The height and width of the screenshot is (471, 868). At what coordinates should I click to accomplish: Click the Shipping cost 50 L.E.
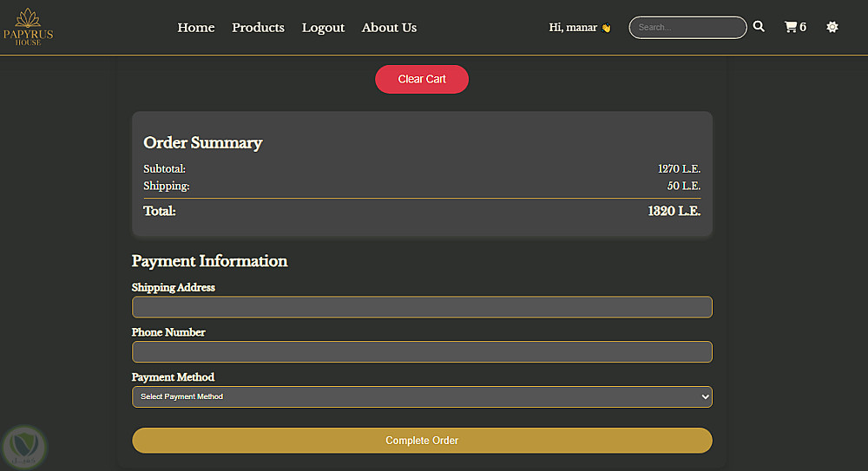(684, 186)
